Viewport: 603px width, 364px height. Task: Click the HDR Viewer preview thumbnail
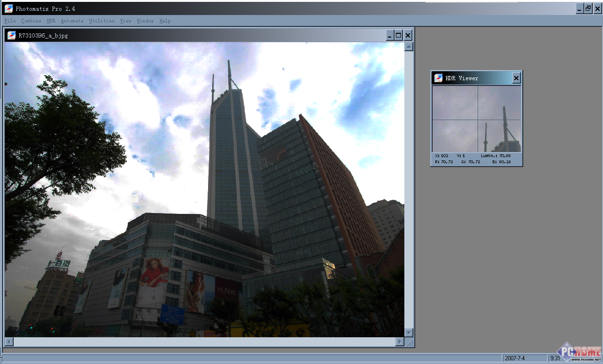tap(477, 119)
